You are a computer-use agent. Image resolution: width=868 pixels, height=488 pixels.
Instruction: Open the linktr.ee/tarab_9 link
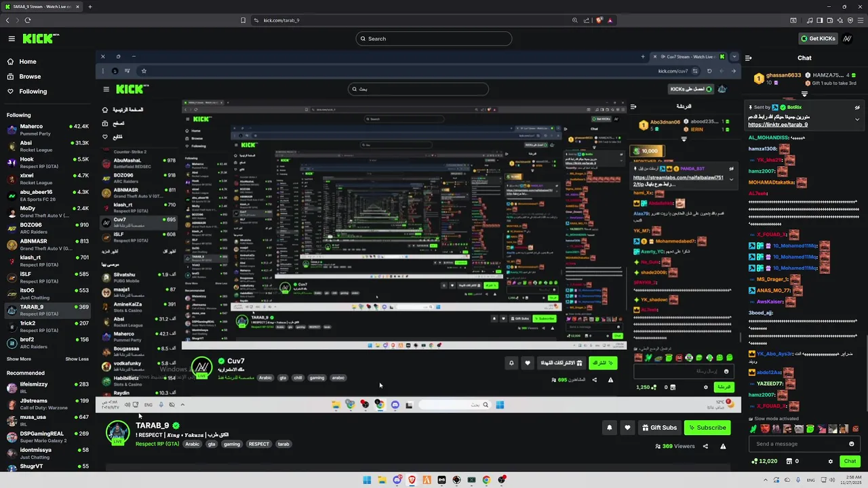pyautogui.click(x=778, y=125)
